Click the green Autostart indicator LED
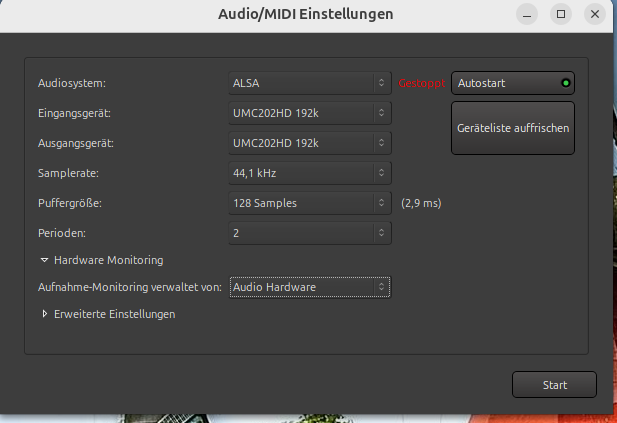This screenshot has height=423, width=617. 566,83
